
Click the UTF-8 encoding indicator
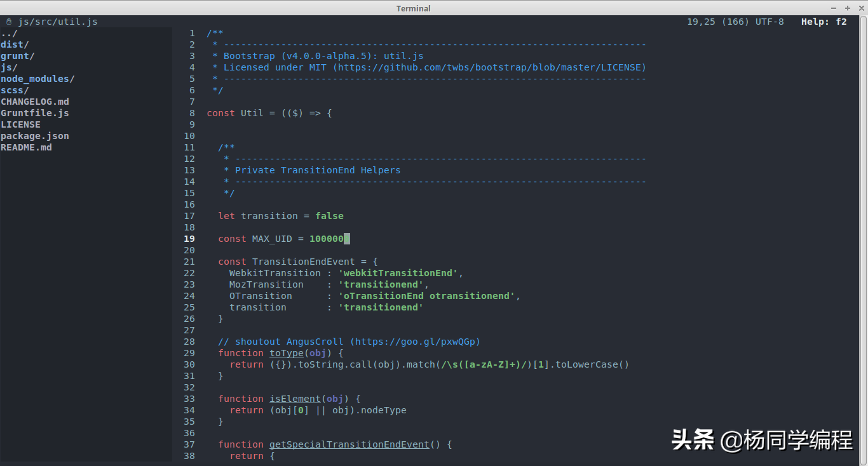tap(770, 21)
